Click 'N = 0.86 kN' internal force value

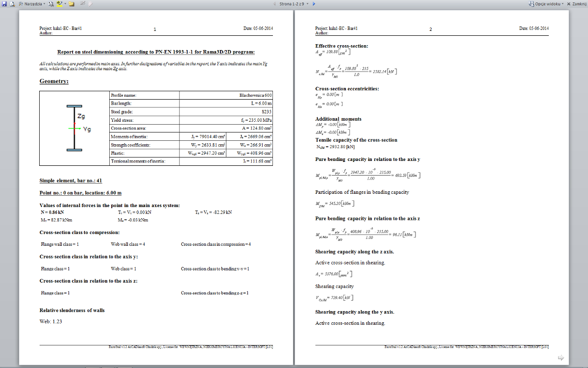(52, 212)
